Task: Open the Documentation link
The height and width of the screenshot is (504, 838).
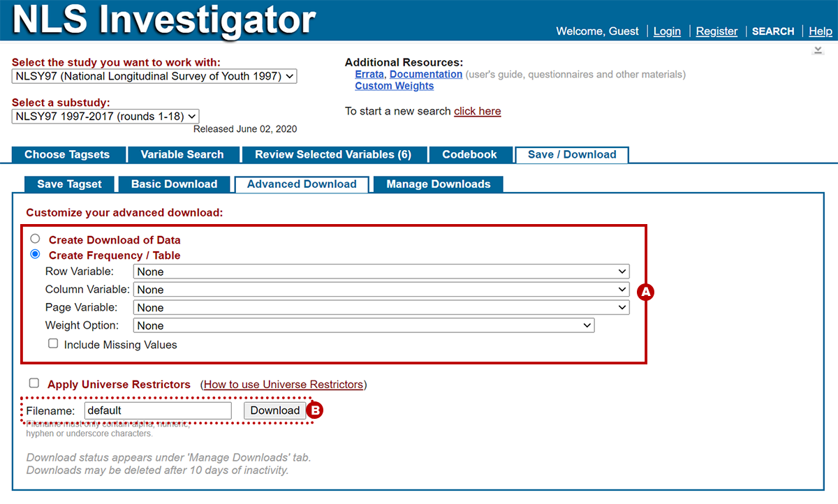Action: (x=426, y=74)
